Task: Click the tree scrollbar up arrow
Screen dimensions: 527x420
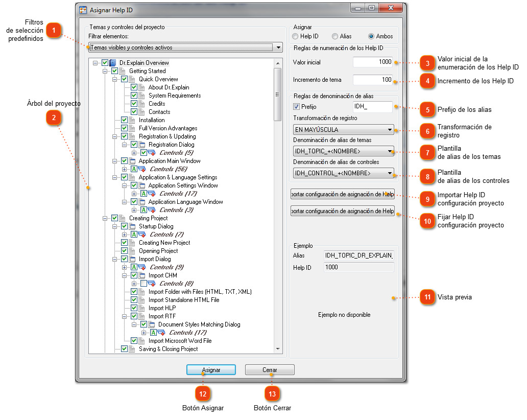Action: tap(278, 63)
